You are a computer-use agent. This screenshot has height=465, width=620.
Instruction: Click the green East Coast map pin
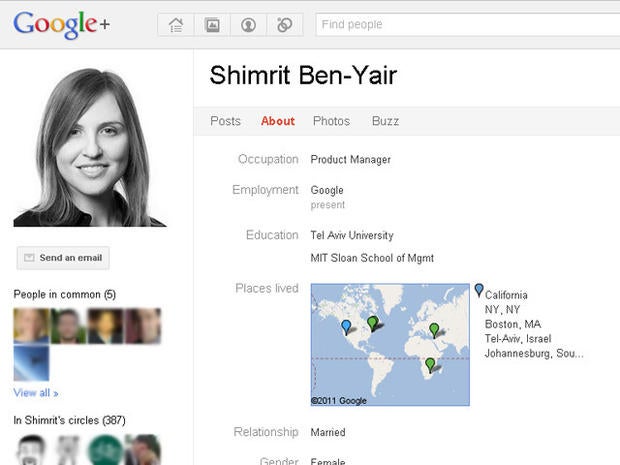pos(372,323)
